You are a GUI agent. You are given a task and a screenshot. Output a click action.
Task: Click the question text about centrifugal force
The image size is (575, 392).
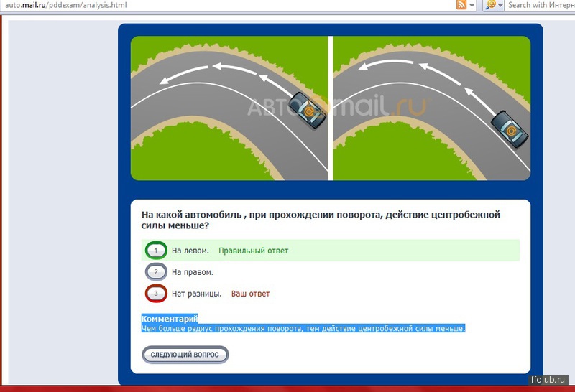tap(320, 220)
